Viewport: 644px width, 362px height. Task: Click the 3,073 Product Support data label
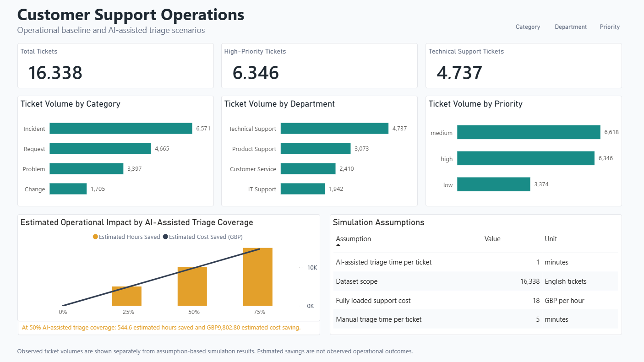point(362,149)
